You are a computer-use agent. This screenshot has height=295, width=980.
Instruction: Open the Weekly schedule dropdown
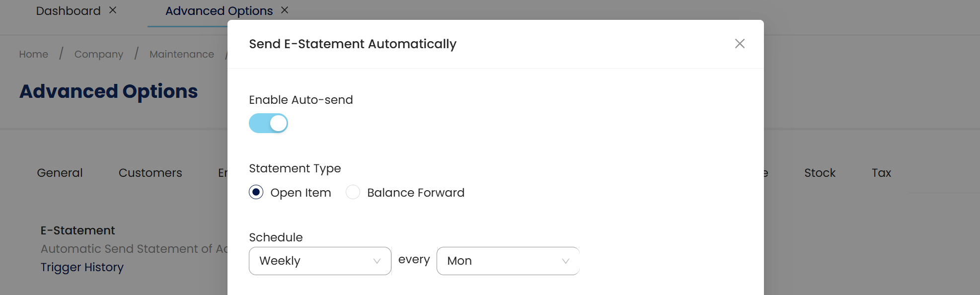[x=319, y=261]
